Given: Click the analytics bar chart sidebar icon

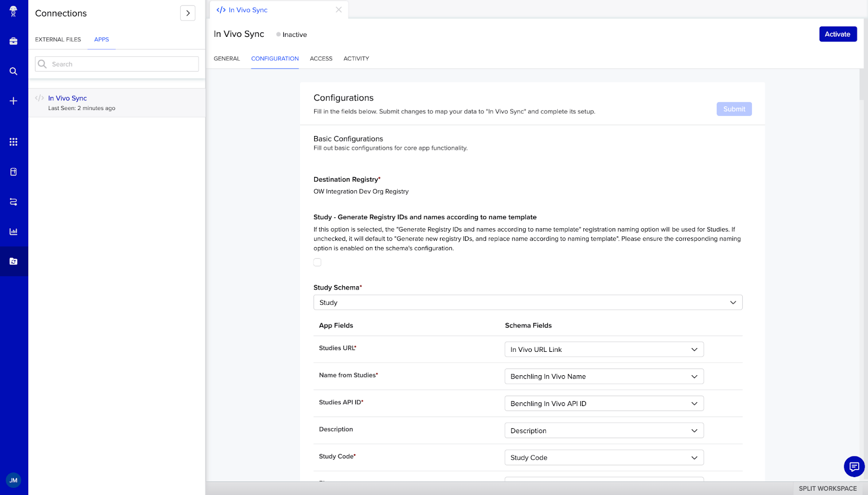Looking at the screenshot, I should 14,232.
